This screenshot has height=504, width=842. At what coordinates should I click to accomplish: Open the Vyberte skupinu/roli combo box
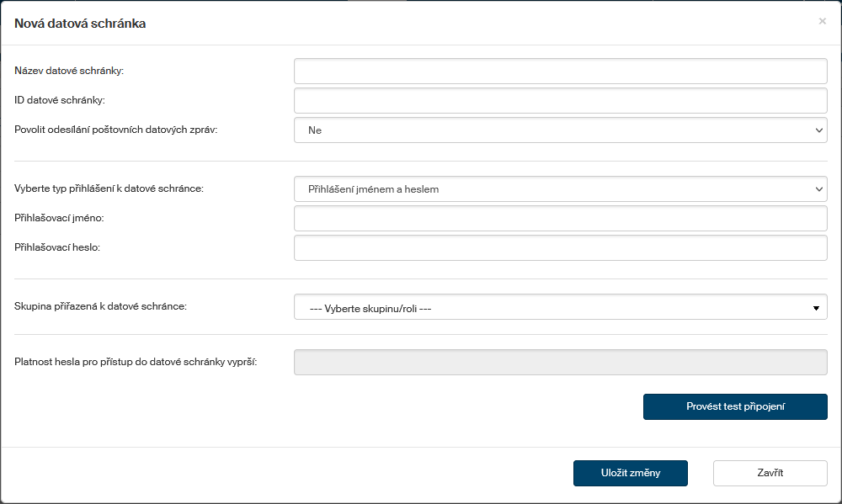pyautogui.click(x=560, y=308)
